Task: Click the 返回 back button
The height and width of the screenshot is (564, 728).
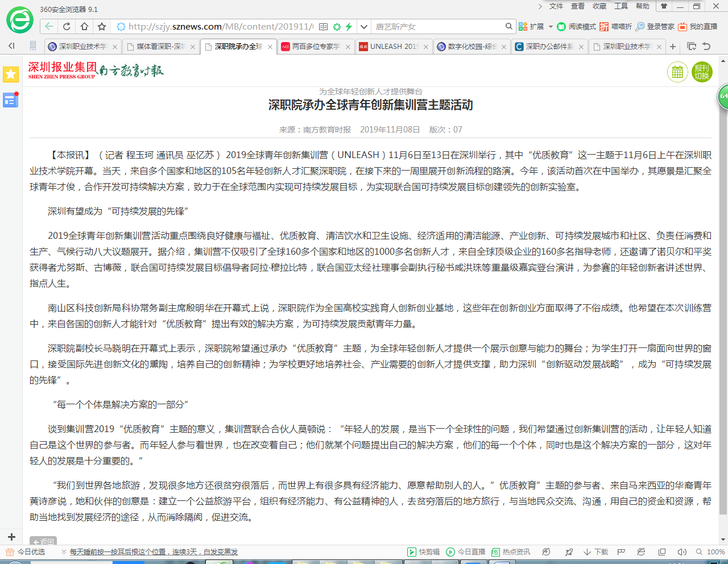Action: click(x=43, y=541)
